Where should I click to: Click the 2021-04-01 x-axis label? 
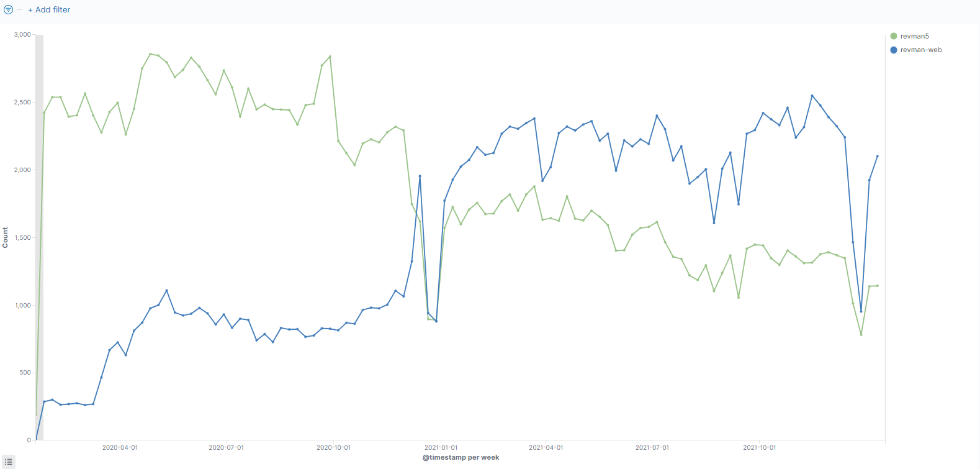pyautogui.click(x=546, y=447)
